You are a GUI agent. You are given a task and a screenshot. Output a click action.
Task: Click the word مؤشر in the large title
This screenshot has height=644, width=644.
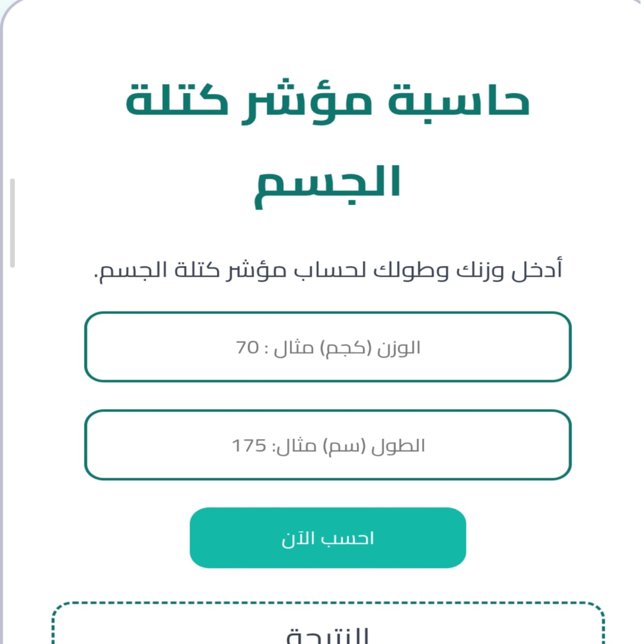[307, 102]
